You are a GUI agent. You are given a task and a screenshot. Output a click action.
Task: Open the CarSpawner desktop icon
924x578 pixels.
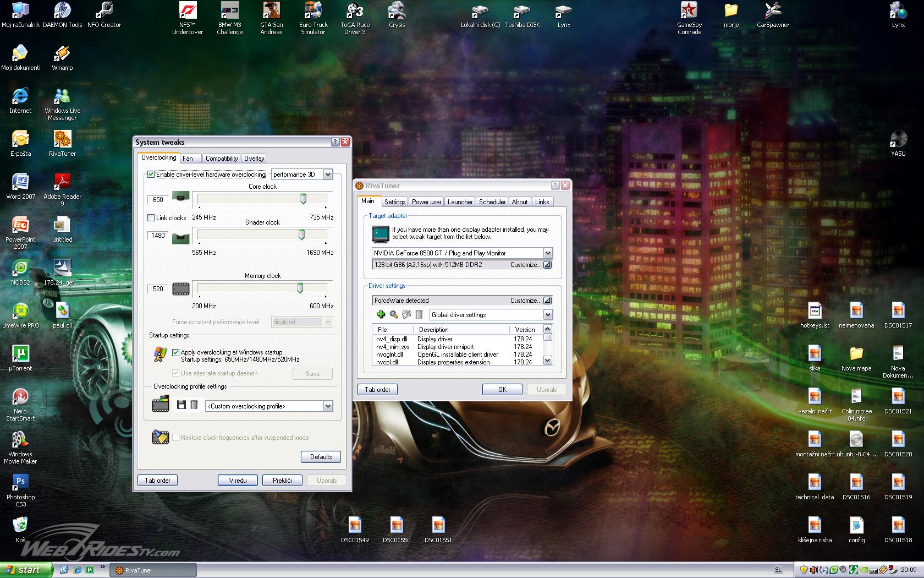tap(773, 15)
